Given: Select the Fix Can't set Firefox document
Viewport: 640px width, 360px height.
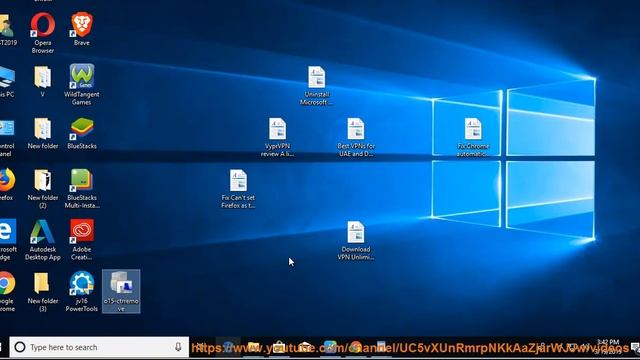Looking at the screenshot, I should coord(238,189).
